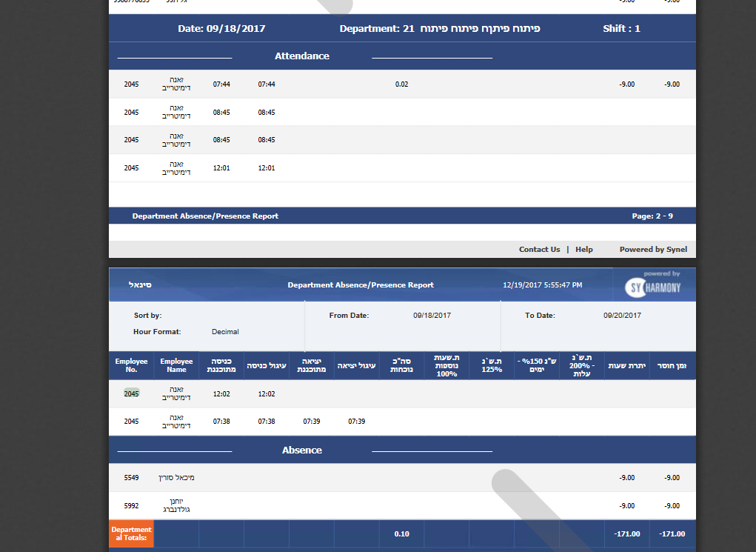Open the Contact Us link
Screen dimensions: 756x552
539,250
